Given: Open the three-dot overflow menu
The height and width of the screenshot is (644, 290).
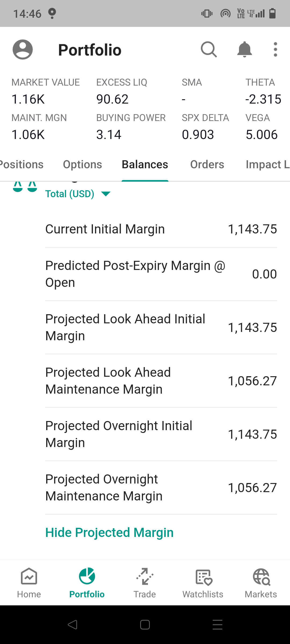Looking at the screenshot, I should [x=275, y=50].
